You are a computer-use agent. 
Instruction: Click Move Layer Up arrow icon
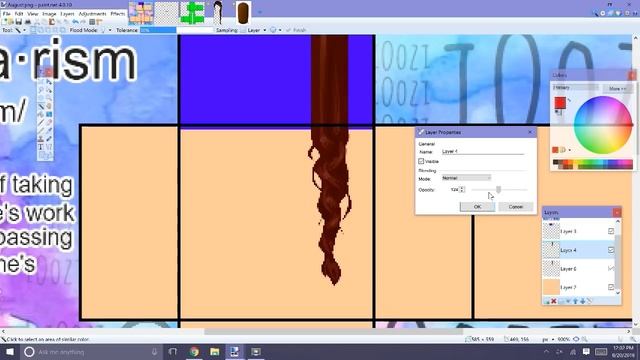575,301
